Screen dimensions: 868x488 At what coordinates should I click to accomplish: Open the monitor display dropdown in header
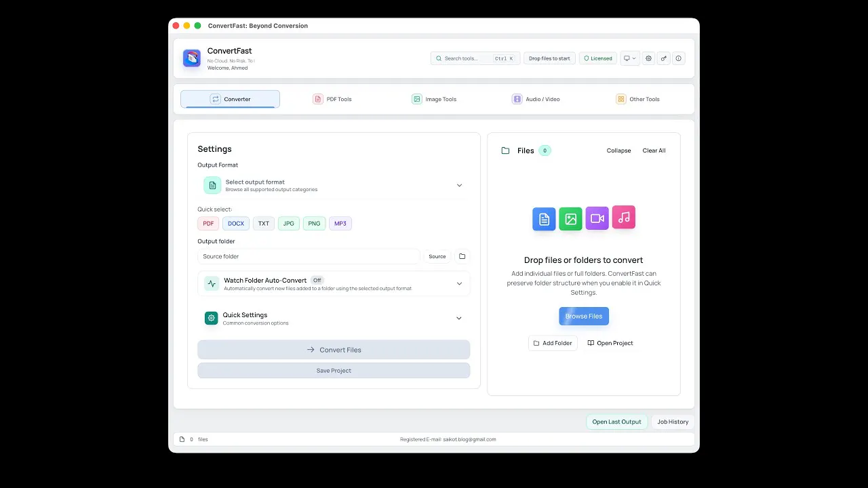click(629, 58)
